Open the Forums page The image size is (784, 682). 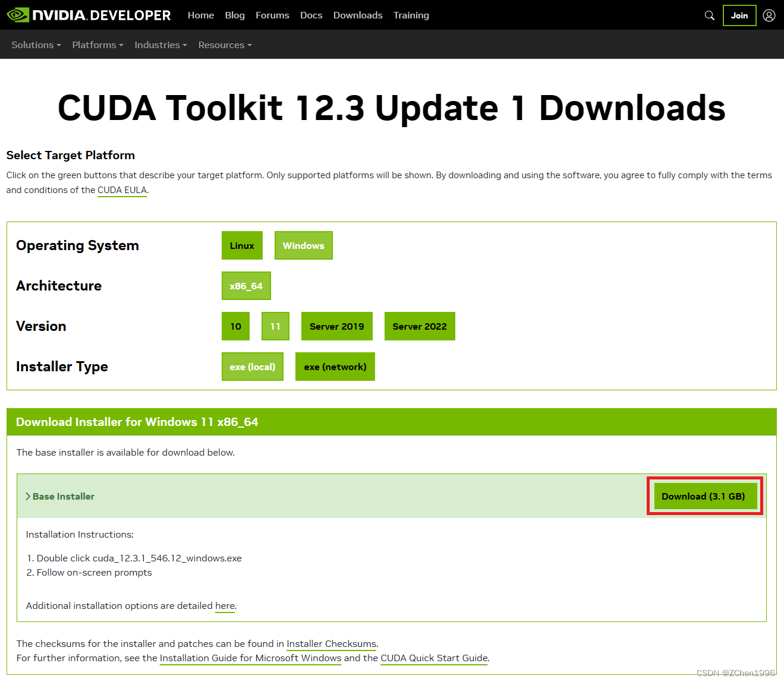tap(272, 15)
